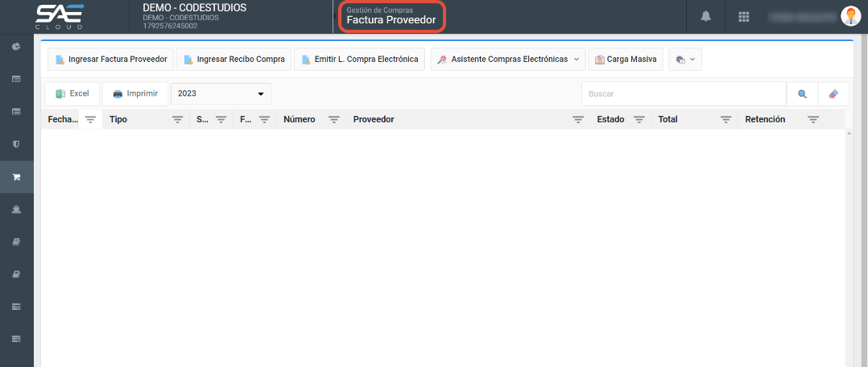The image size is (868, 367).
Task: Sort by the Total column header
Action: click(x=668, y=120)
